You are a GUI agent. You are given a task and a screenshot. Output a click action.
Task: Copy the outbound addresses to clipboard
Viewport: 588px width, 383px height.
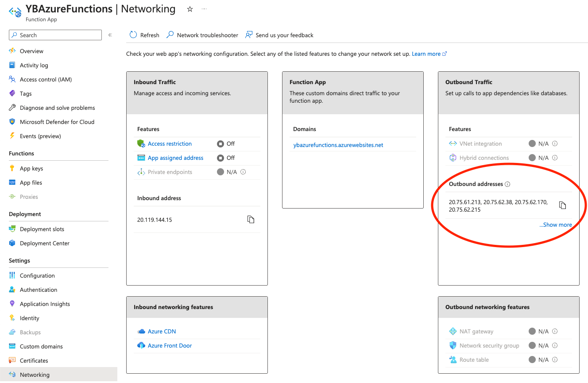[562, 205]
